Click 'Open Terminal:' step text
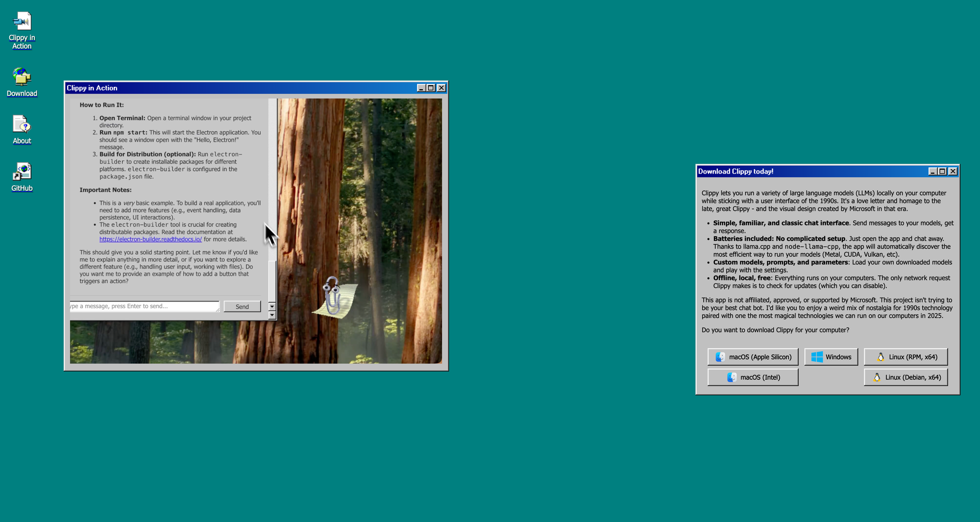 click(x=122, y=118)
